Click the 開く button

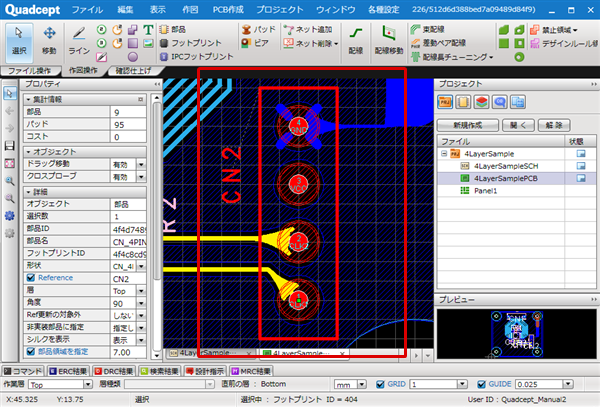tap(518, 125)
